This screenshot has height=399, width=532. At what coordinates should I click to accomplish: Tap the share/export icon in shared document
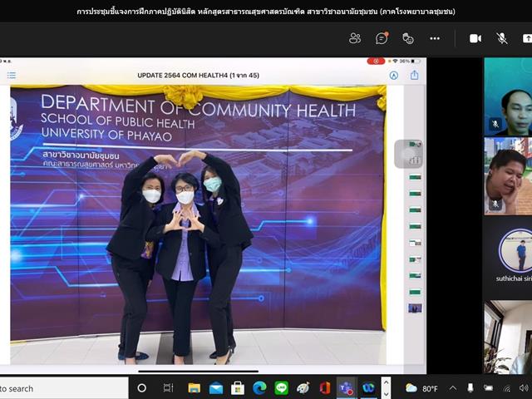[414, 75]
